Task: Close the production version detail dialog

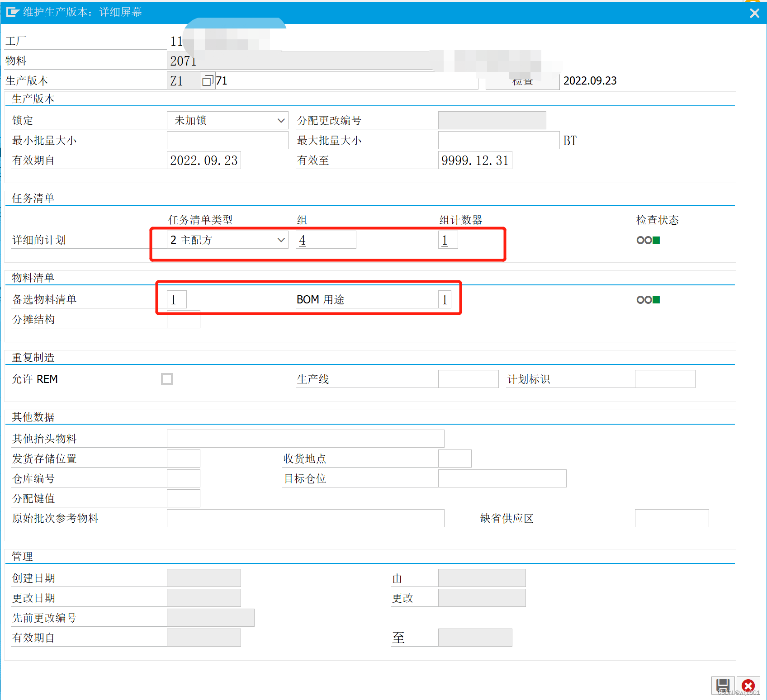Action: [x=754, y=13]
